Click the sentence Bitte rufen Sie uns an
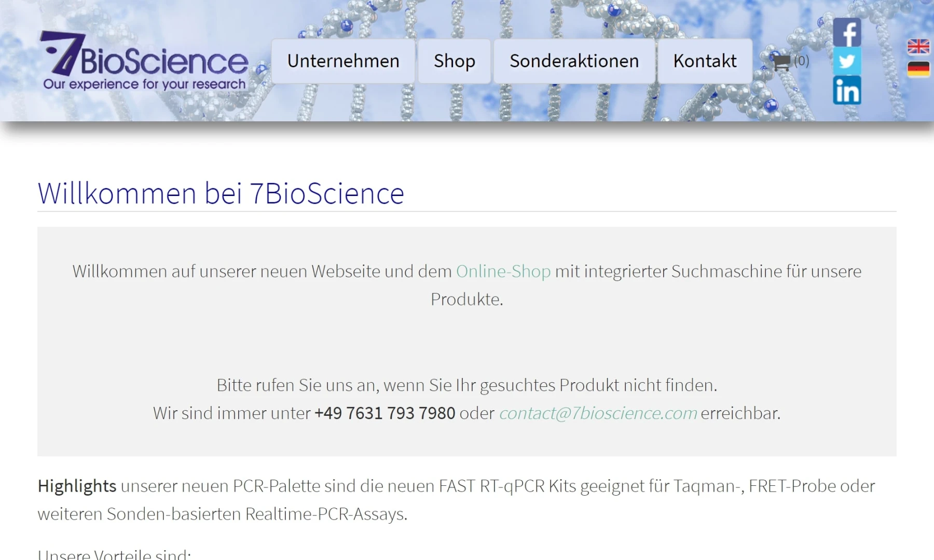The image size is (934, 560). (x=466, y=385)
